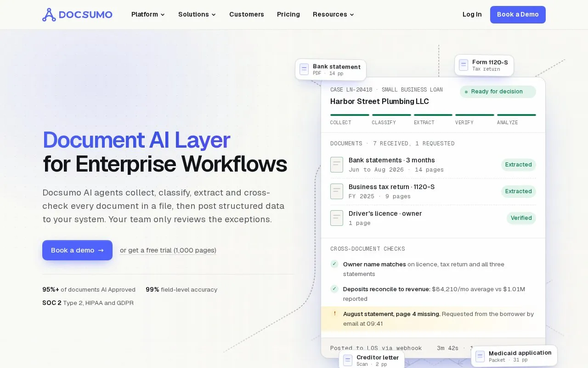Click the Collect progress step bar

coord(350,115)
